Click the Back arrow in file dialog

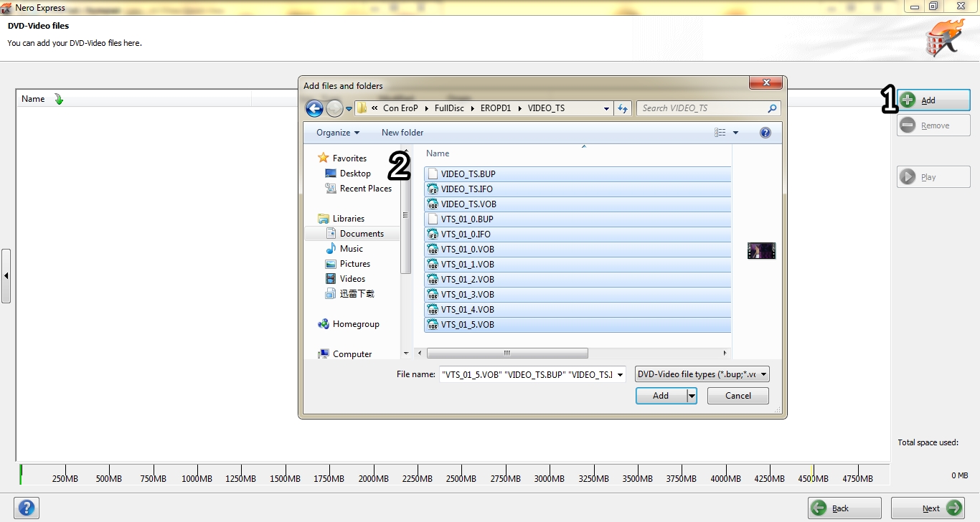click(314, 108)
